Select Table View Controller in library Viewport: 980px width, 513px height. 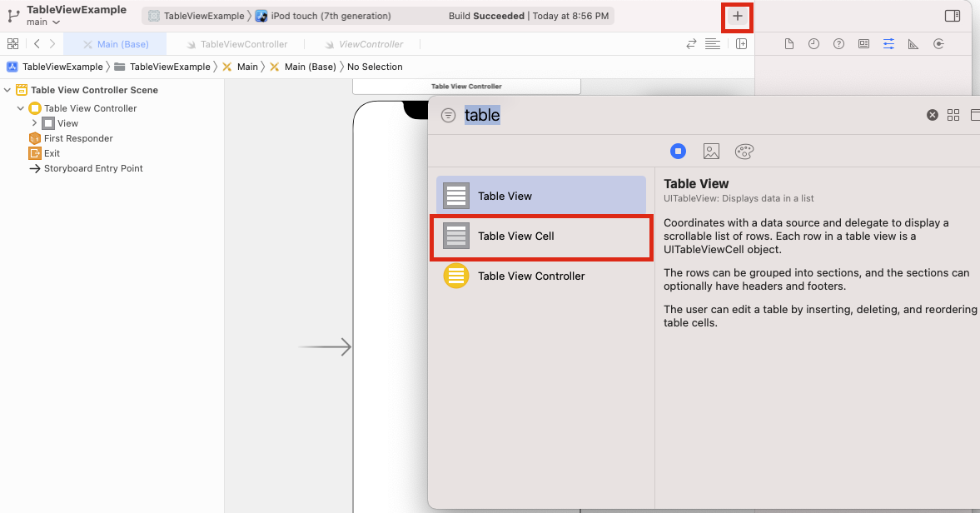(540, 276)
